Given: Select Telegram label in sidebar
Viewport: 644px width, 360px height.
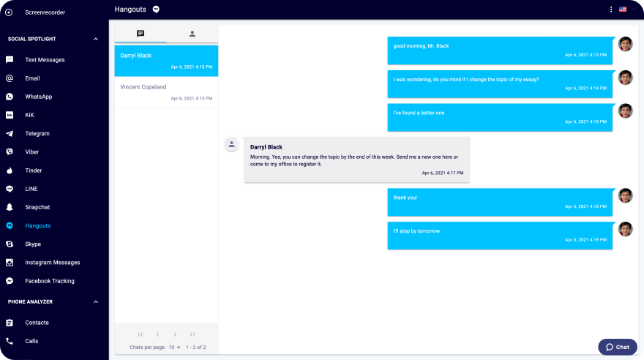Looking at the screenshot, I should (x=37, y=133).
